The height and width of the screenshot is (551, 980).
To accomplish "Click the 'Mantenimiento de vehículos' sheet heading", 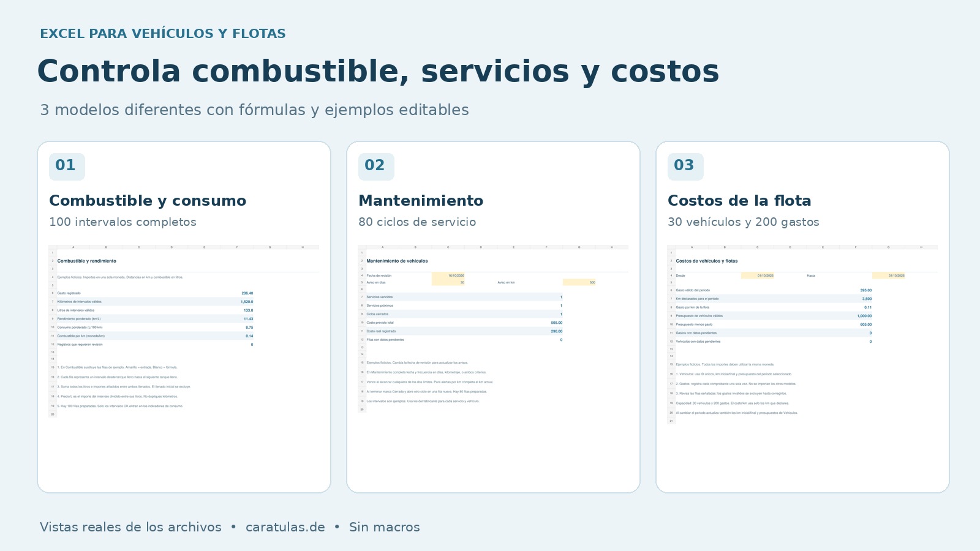I will click(x=397, y=261).
